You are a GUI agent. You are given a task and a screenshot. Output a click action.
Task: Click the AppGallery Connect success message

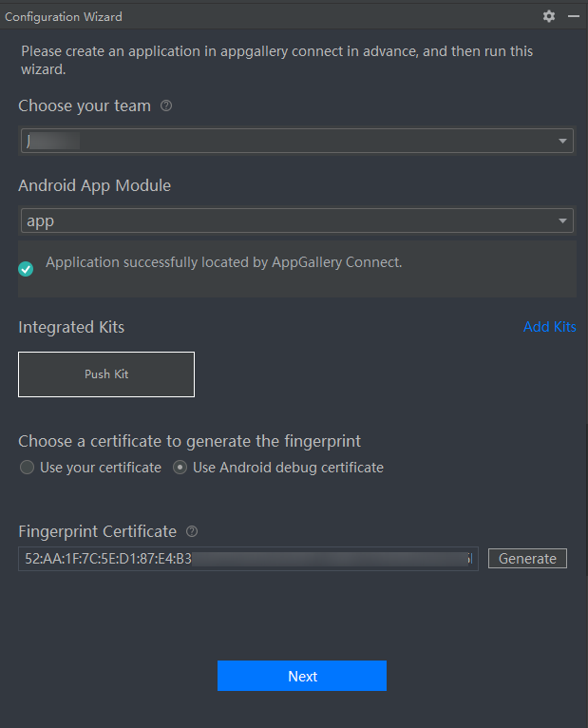click(224, 262)
